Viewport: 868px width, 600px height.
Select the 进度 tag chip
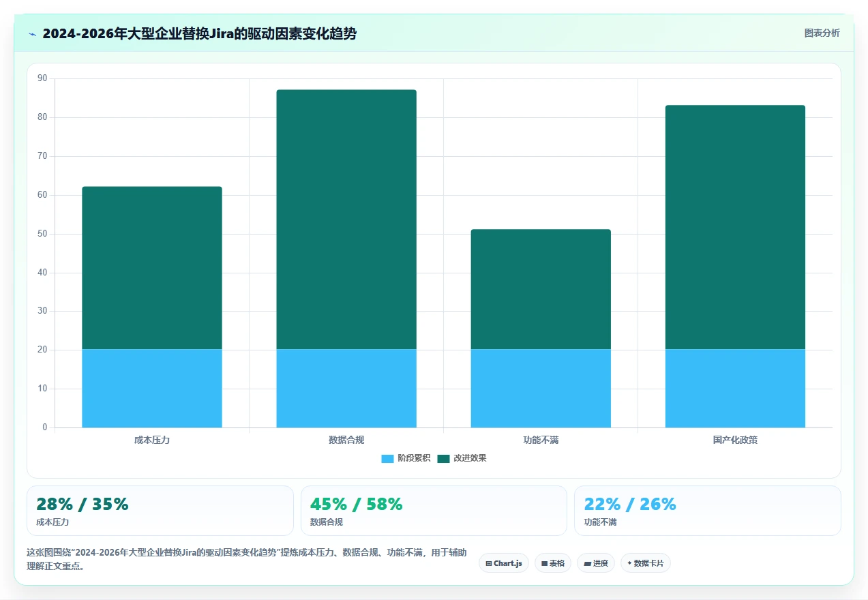(596, 563)
